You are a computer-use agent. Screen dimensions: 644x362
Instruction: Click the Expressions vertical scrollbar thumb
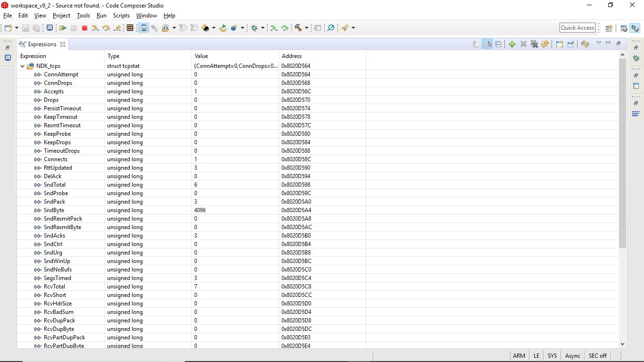[622, 154]
